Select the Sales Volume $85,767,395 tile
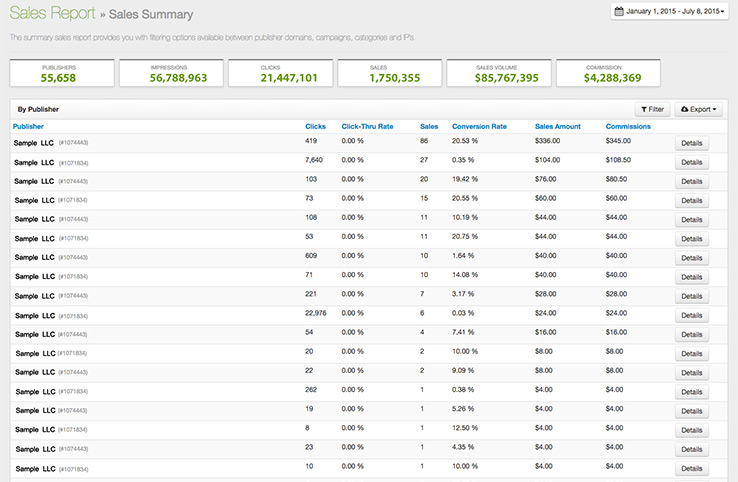 click(499, 73)
